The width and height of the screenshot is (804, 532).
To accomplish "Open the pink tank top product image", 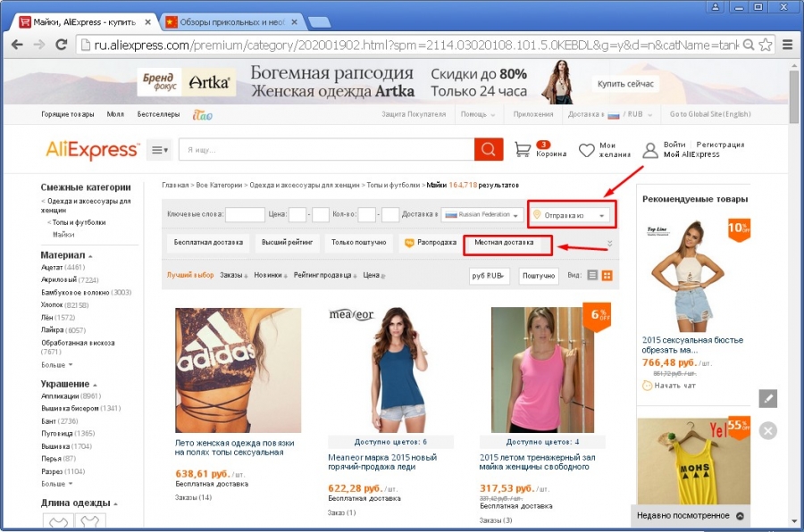I will click(x=542, y=370).
